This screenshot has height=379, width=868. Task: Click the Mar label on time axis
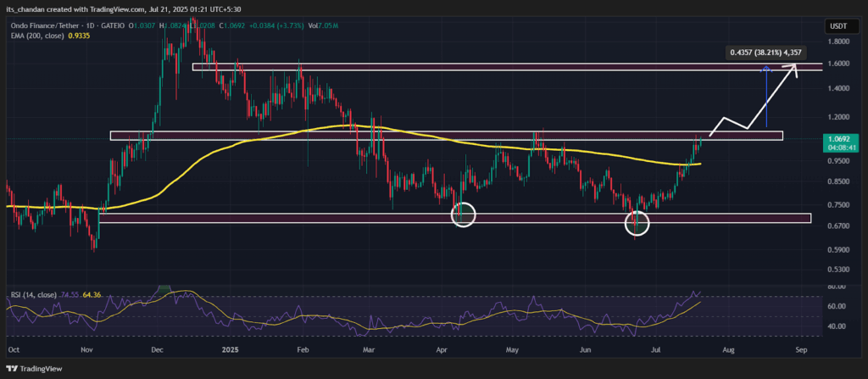point(370,350)
